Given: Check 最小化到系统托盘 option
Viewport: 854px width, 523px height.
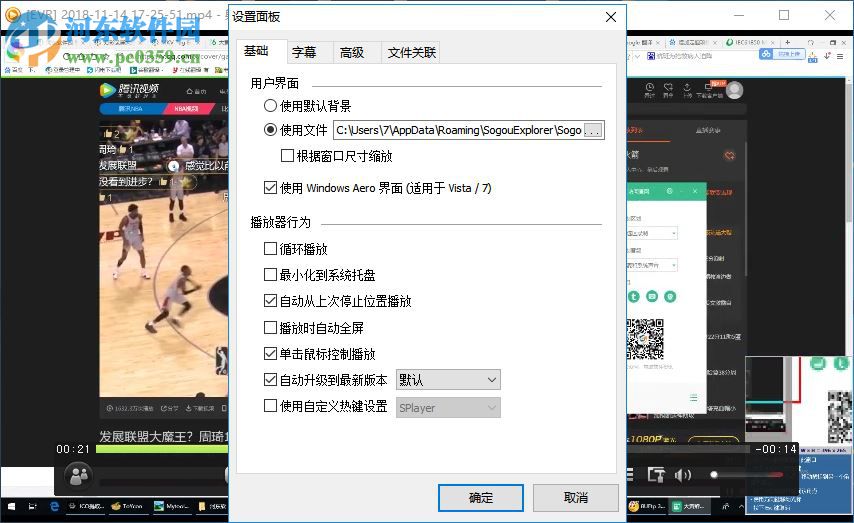Looking at the screenshot, I should tap(270, 275).
